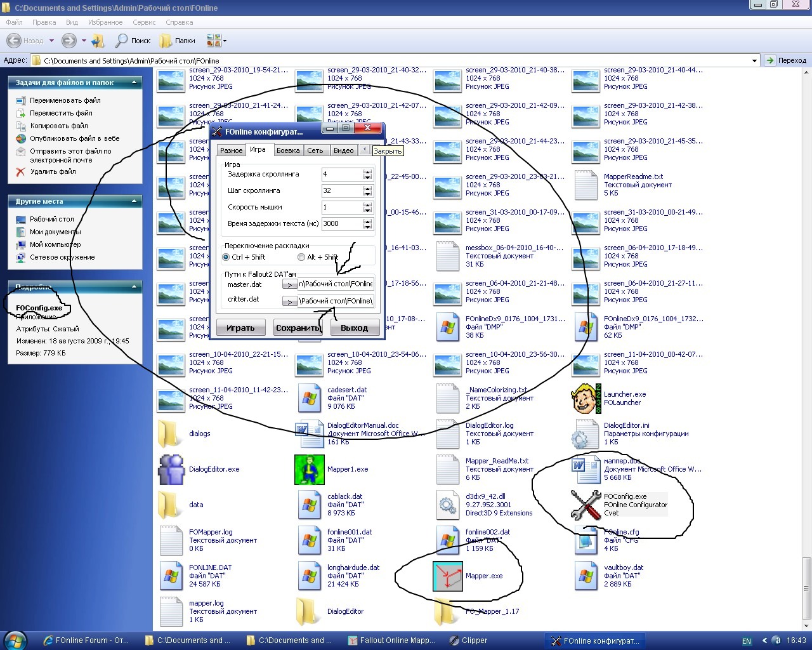Open the Forward history dropdown arrow
Screen dimensions: 812x650
(84, 41)
